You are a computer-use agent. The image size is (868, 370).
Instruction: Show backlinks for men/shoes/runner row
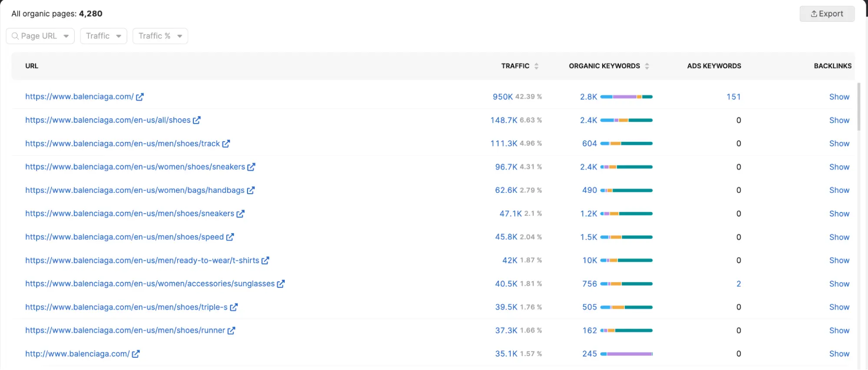pyautogui.click(x=839, y=330)
